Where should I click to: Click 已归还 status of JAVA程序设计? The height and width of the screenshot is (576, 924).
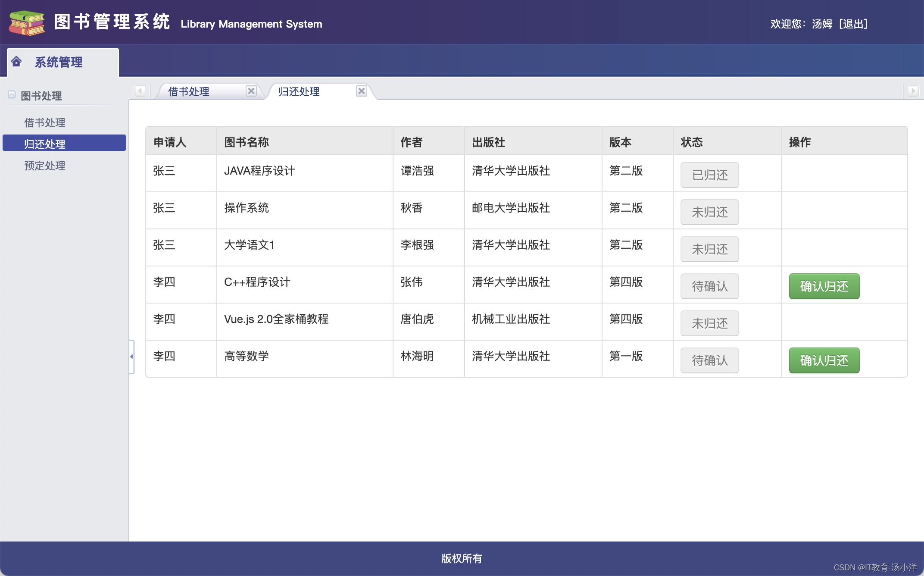pyautogui.click(x=709, y=175)
